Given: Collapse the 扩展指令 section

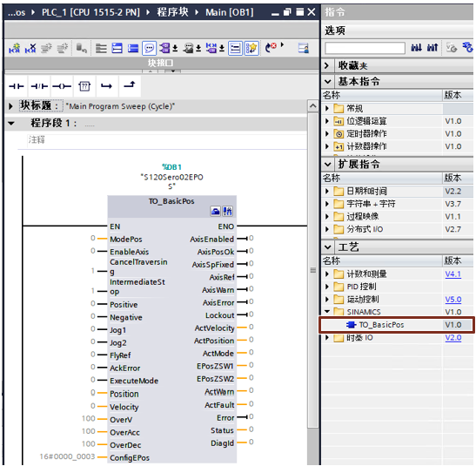Looking at the screenshot, I should [327, 165].
